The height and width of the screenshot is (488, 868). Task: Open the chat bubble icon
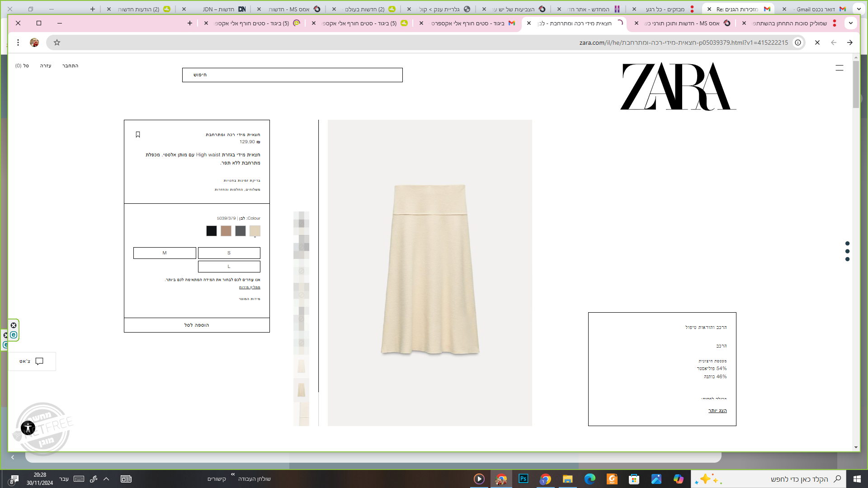[x=39, y=361]
